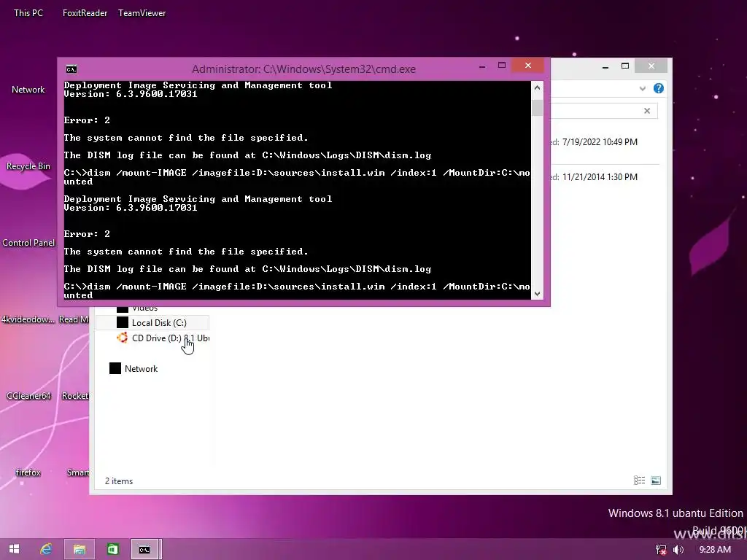
Task: Switch to File Explorer on the taskbar
Action: pyautogui.click(x=79, y=549)
